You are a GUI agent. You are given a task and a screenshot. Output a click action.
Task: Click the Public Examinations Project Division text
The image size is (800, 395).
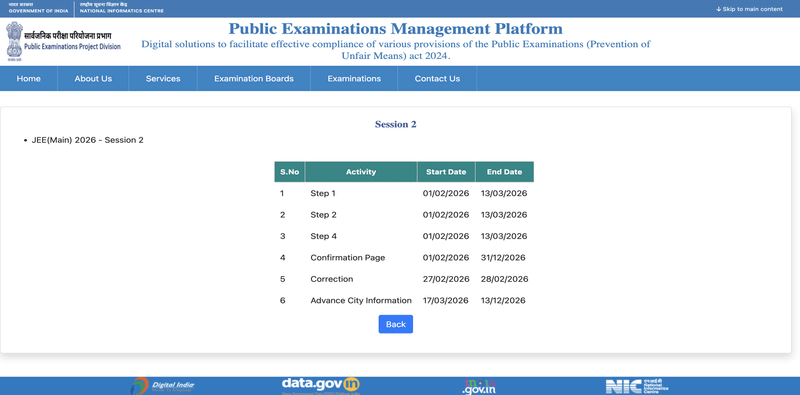[x=72, y=46]
